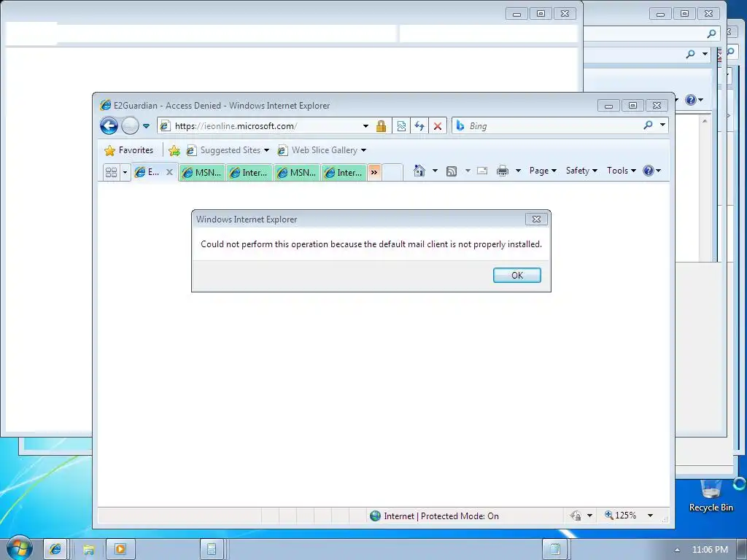Click the tab overflow chevron button
Viewport: 747px width, 560px height.
pos(374,172)
